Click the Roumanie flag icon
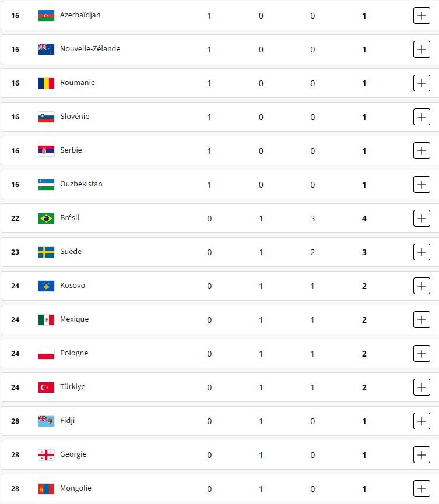Screen dimensions: 439x504 46,83
